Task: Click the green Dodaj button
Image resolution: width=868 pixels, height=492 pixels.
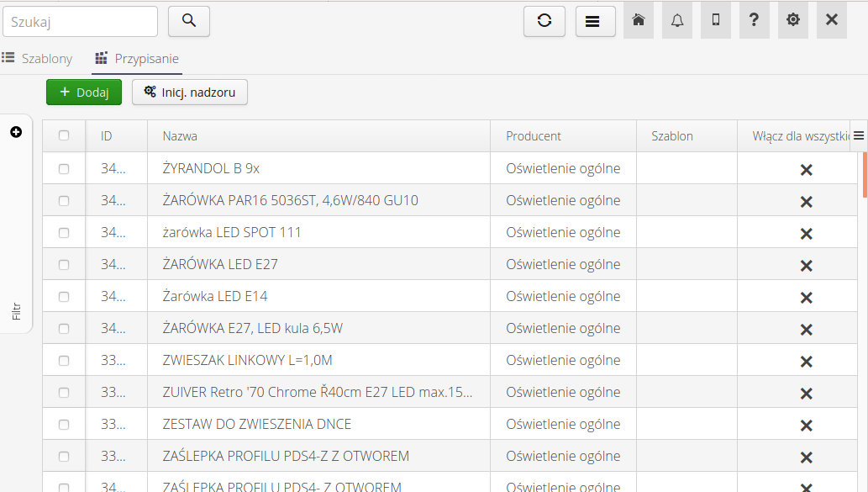Action: click(x=84, y=93)
